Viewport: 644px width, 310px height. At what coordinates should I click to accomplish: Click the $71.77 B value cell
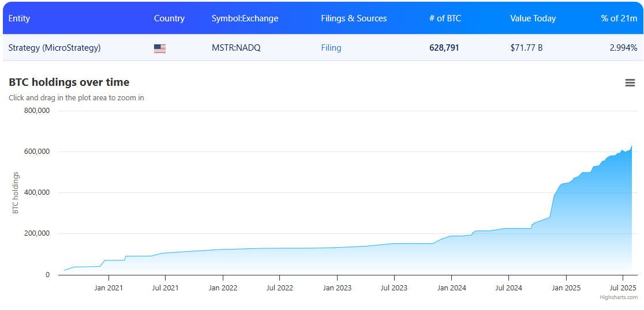point(526,48)
